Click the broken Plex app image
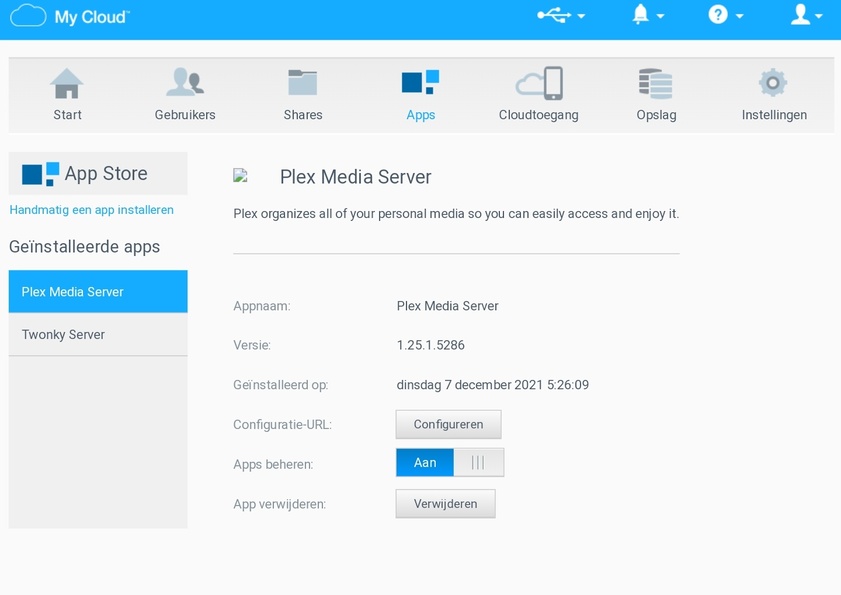Viewport: 841px width, 595px height. tap(240, 175)
